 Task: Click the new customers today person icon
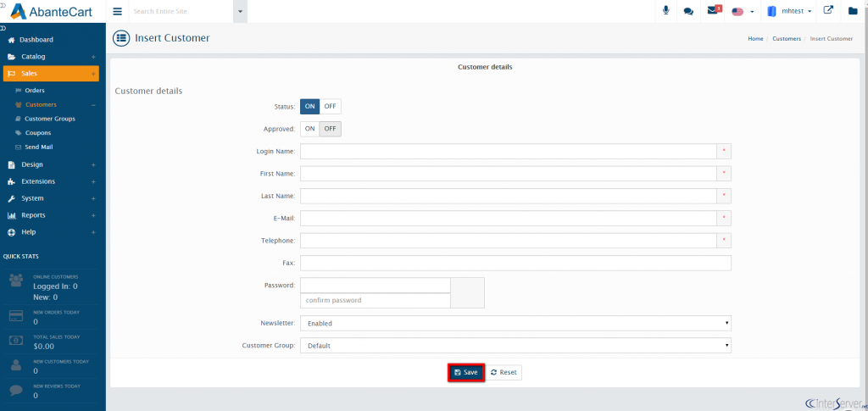[x=16, y=365]
